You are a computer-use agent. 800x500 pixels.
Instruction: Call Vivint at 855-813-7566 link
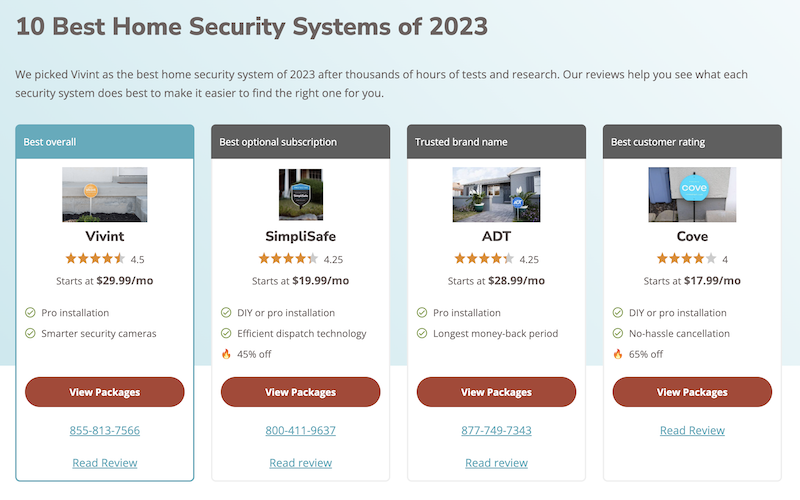(x=104, y=431)
